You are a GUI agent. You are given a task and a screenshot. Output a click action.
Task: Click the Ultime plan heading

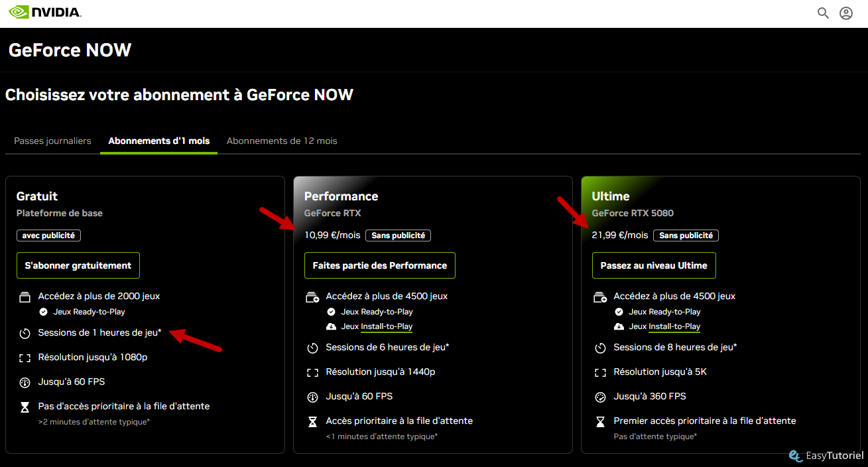click(x=611, y=196)
